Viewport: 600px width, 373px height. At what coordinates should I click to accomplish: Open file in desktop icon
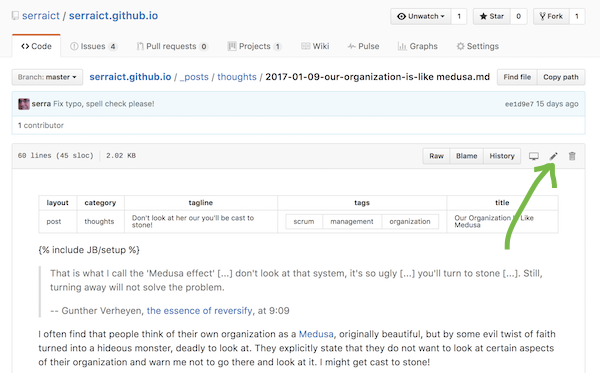pos(534,156)
